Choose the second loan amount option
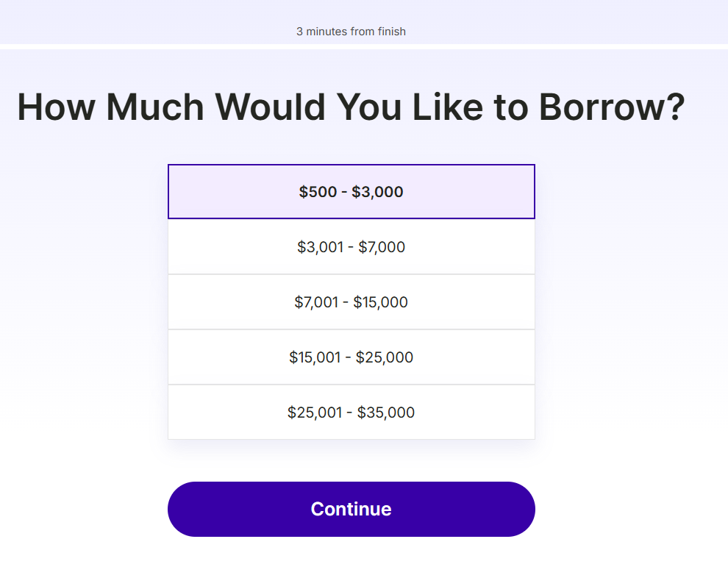Screen dimensions: 728x564 pyautogui.click(x=351, y=247)
